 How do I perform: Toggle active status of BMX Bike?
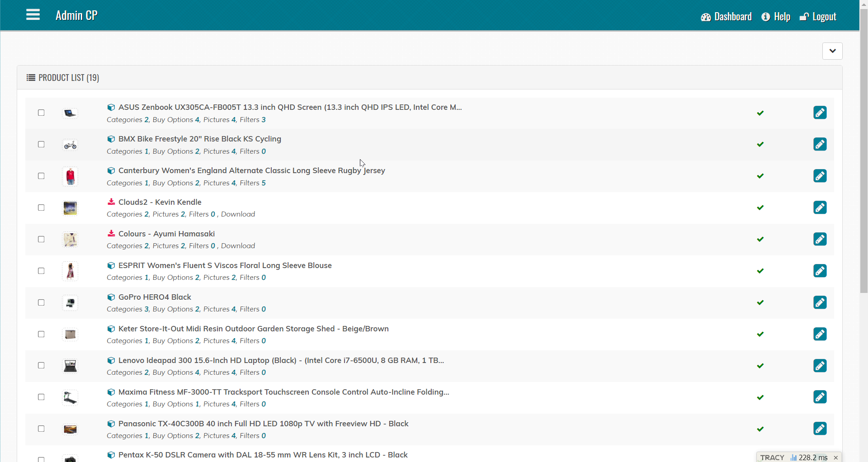[x=760, y=144]
